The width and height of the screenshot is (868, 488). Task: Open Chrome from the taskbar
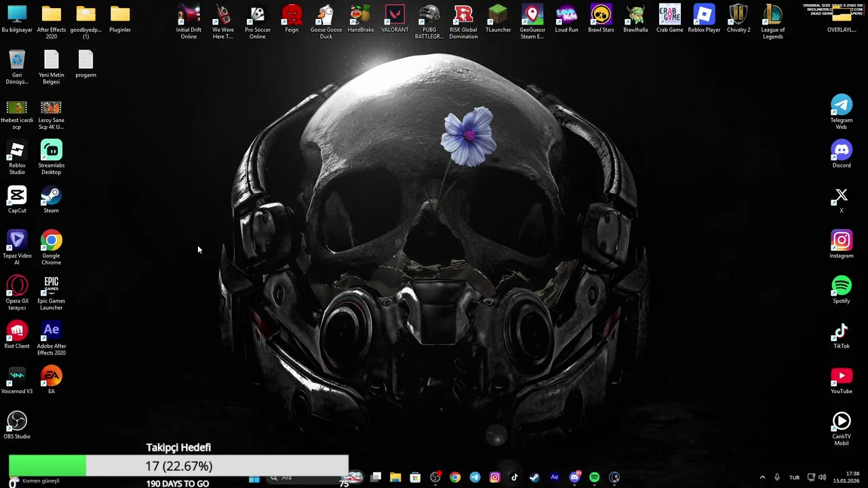(x=455, y=478)
